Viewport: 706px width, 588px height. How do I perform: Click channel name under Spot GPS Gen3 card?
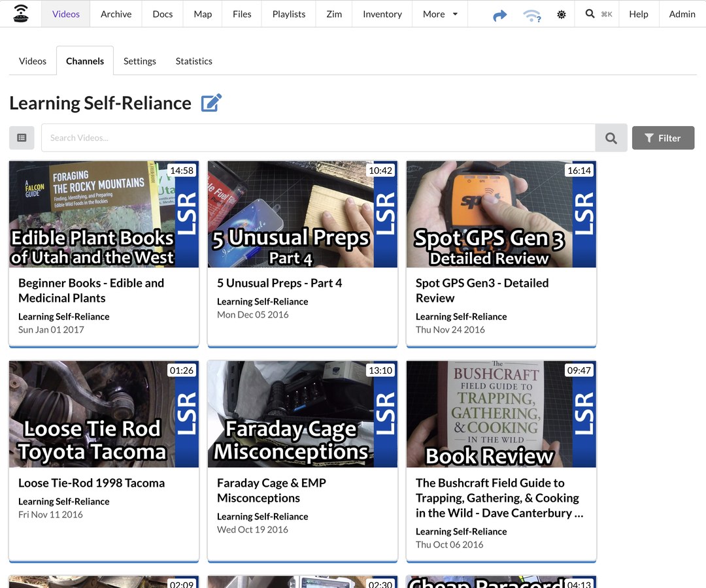tap(461, 317)
